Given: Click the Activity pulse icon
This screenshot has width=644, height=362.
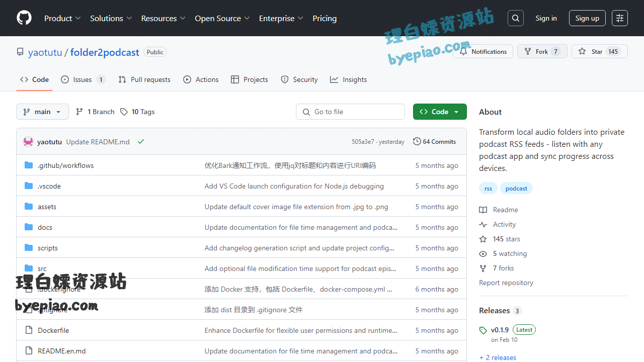Looking at the screenshot, I should click(x=483, y=224).
